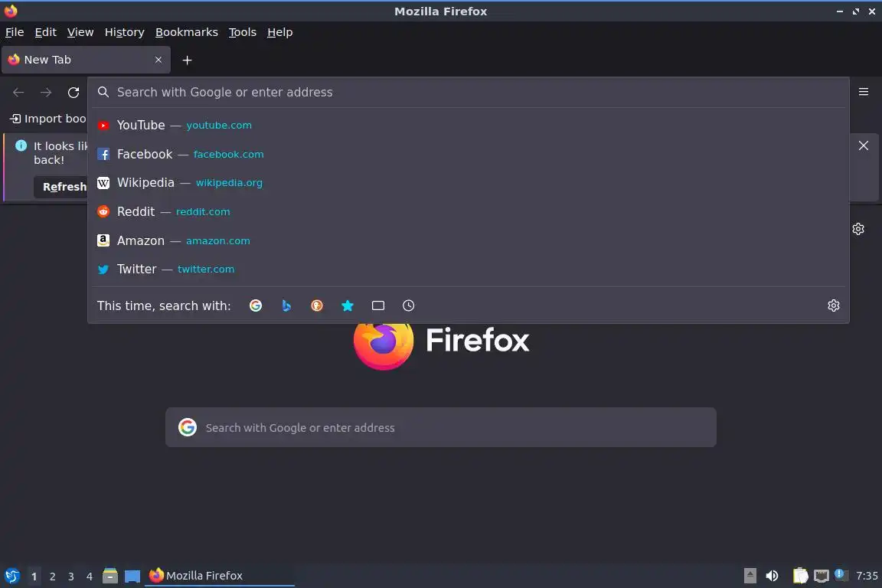This screenshot has width=882, height=588.
Task: Switch to the New Tab tab
Action: click(x=86, y=60)
